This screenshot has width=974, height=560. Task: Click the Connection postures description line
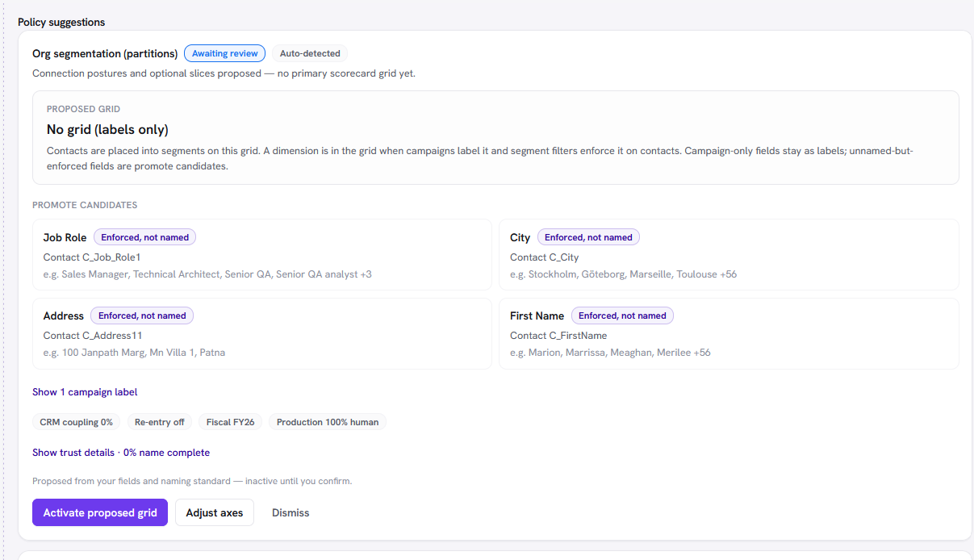(x=224, y=73)
